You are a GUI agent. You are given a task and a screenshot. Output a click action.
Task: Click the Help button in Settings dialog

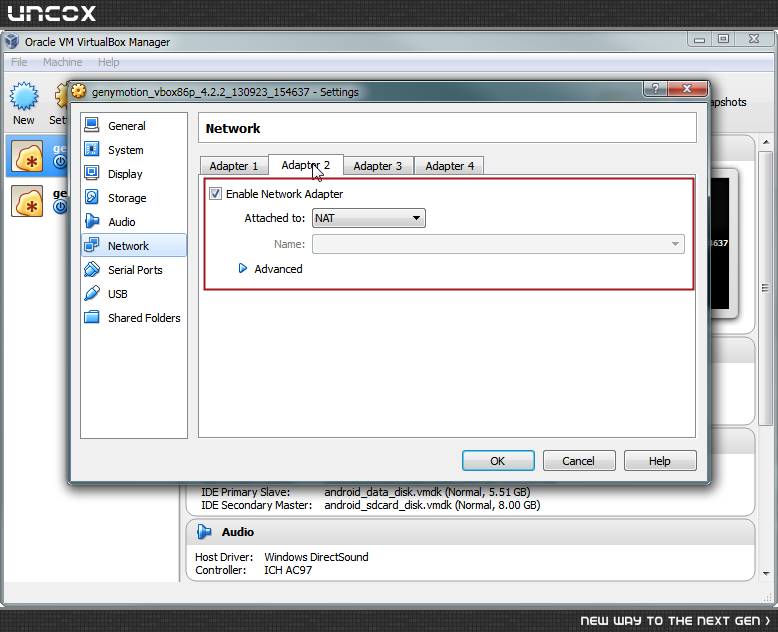(x=660, y=461)
